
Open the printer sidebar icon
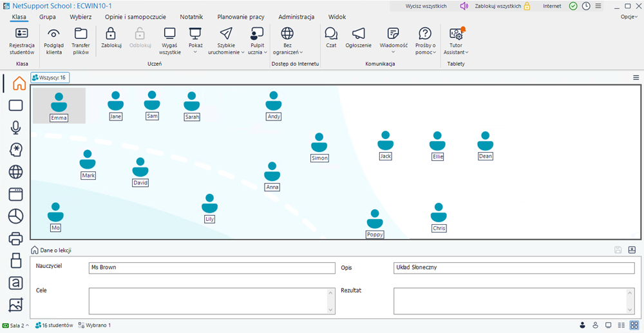(x=16, y=239)
